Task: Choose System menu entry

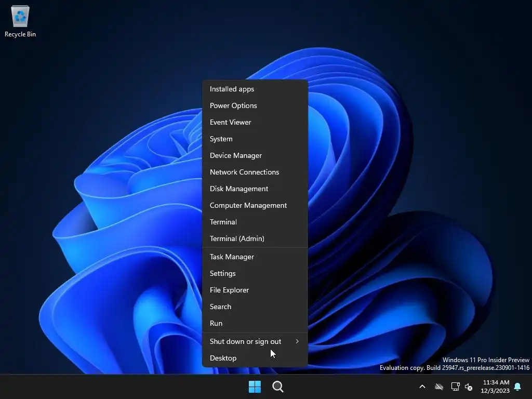Action: 255,139
